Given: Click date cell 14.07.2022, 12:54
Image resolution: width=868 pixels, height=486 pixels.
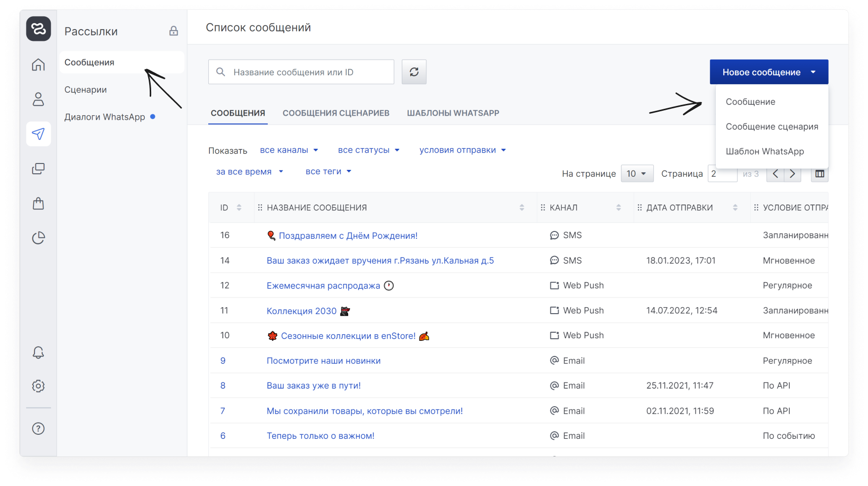Looking at the screenshot, I should pyautogui.click(x=682, y=311).
